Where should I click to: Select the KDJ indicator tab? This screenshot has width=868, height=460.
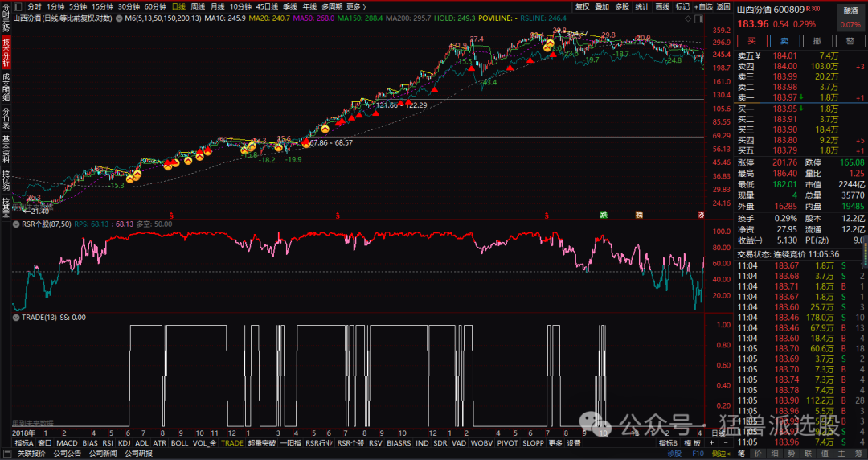[x=125, y=443]
